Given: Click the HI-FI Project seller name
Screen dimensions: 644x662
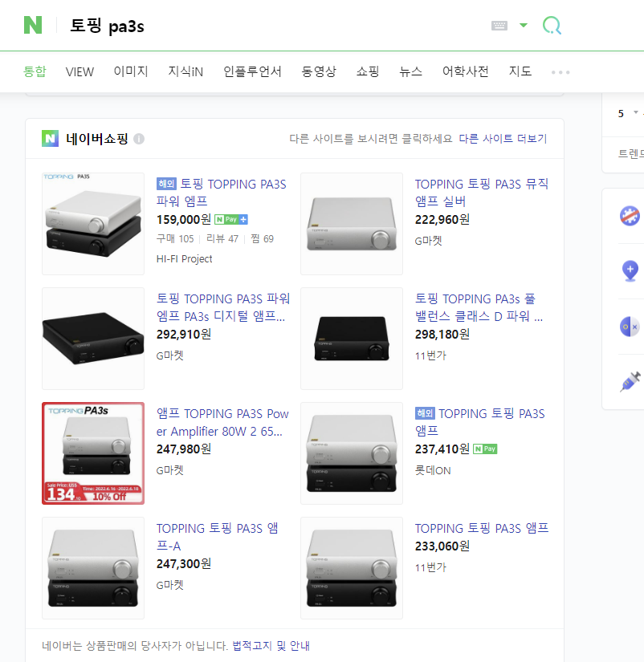Looking at the screenshot, I should click(184, 259).
